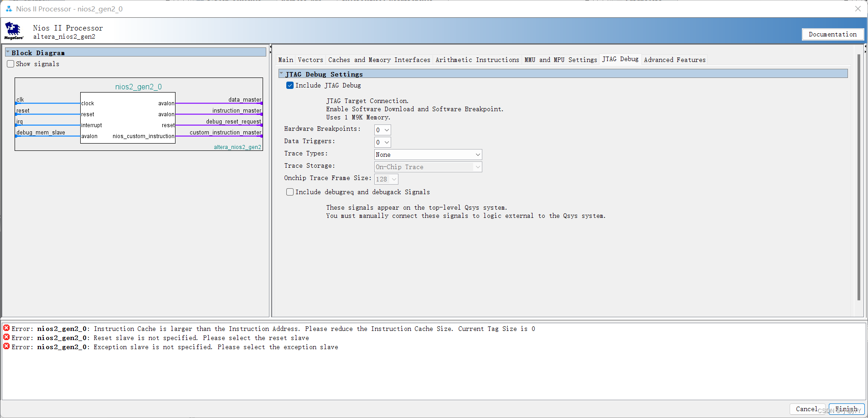
Task: Click error icon for Exception slave message
Action: 6,346
